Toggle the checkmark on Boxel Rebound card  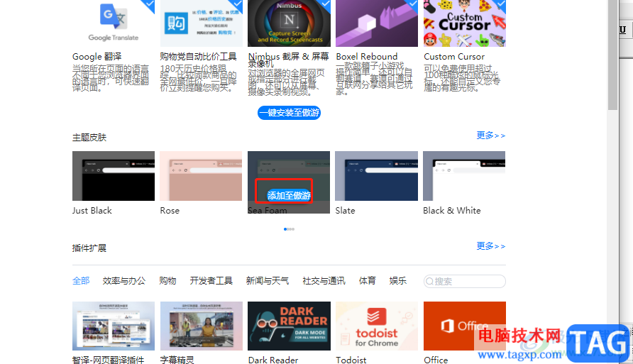[x=412, y=5]
